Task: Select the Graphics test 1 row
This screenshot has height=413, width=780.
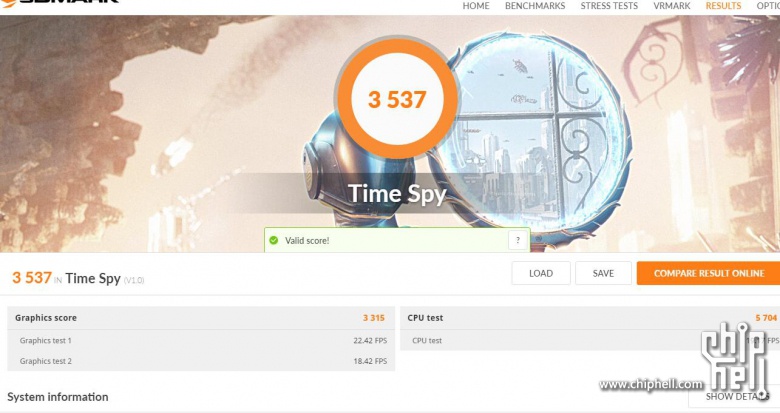Action: coord(201,340)
